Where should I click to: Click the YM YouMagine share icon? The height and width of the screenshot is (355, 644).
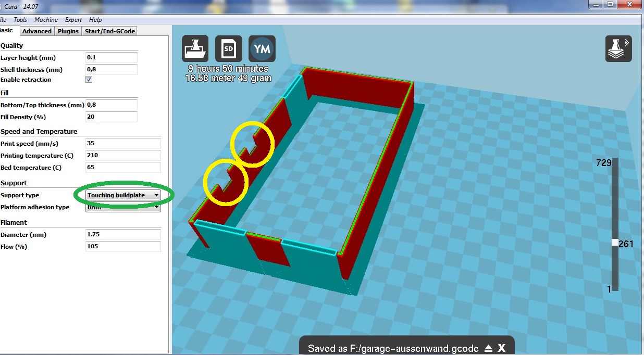click(x=262, y=49)
